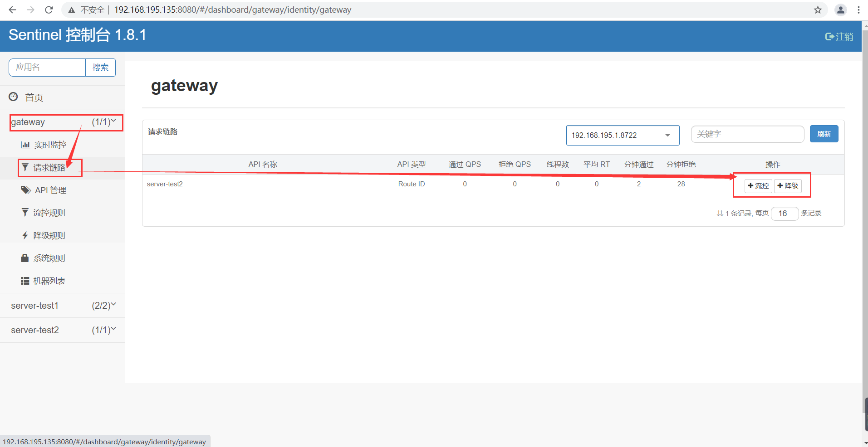This screenshot has height=447, width=868.
Task: Focus the 关键字 keyword field
Action: [x=747, y=134]
